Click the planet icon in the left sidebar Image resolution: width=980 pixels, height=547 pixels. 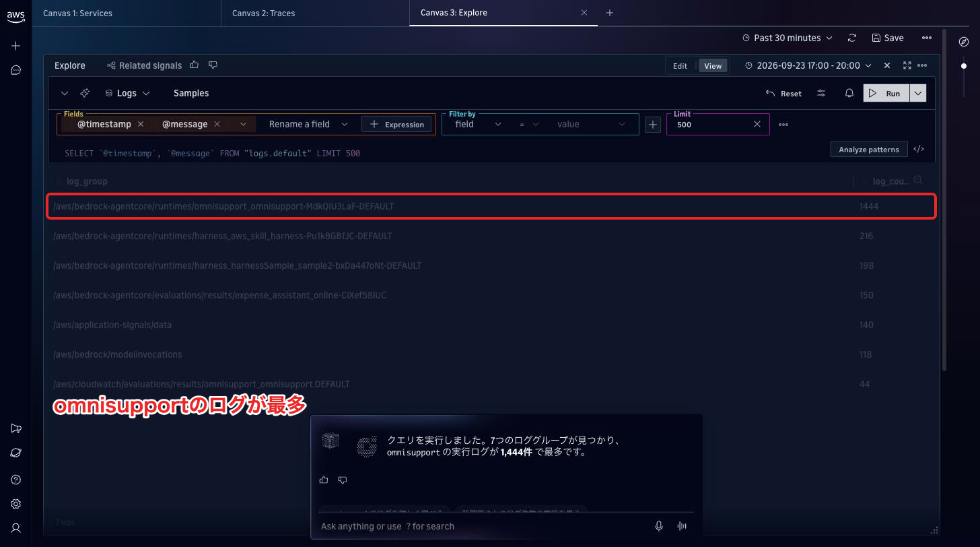(x=16, y=453)
